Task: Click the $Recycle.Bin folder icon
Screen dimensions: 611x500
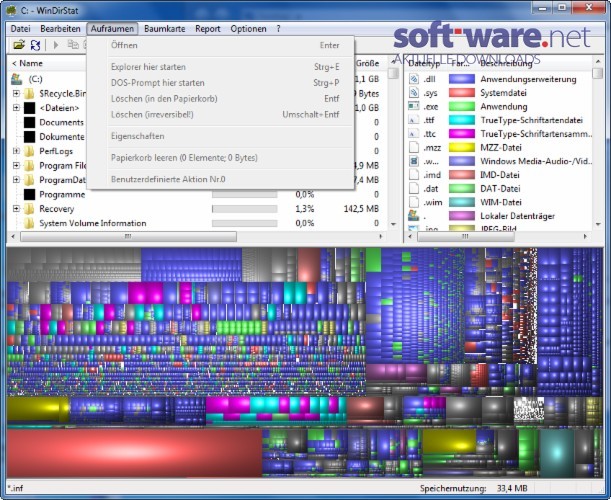Action: tap(29, 94)
